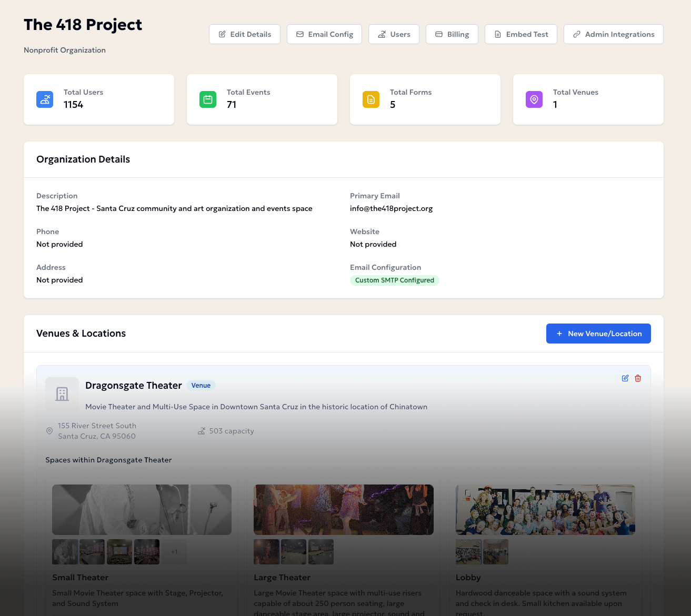The image size is (691, 616).
Task: Open the Lobby group photo
Action: click(x=545, y=510)
